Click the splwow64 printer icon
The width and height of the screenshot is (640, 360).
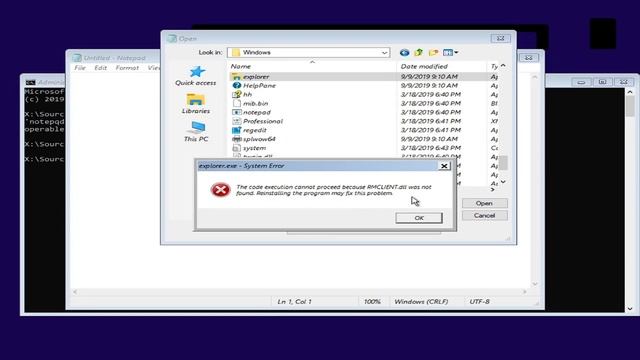point(236,139)
